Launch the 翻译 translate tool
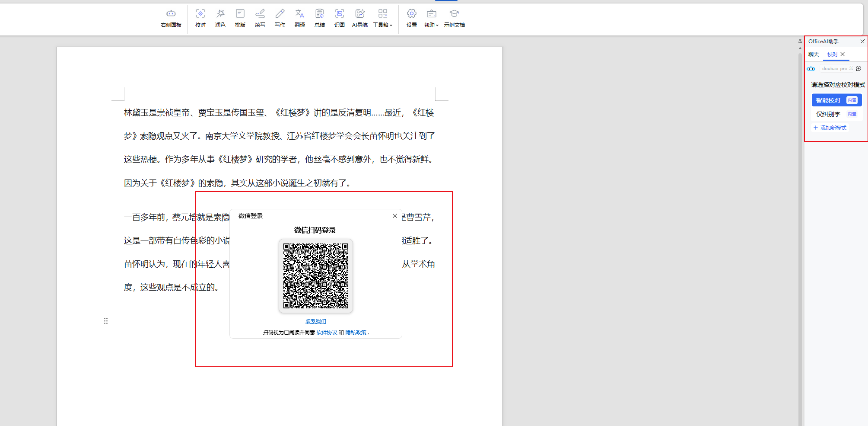This screenshot has width=868, height=426. pyautogui.click(x=300, y=18)
